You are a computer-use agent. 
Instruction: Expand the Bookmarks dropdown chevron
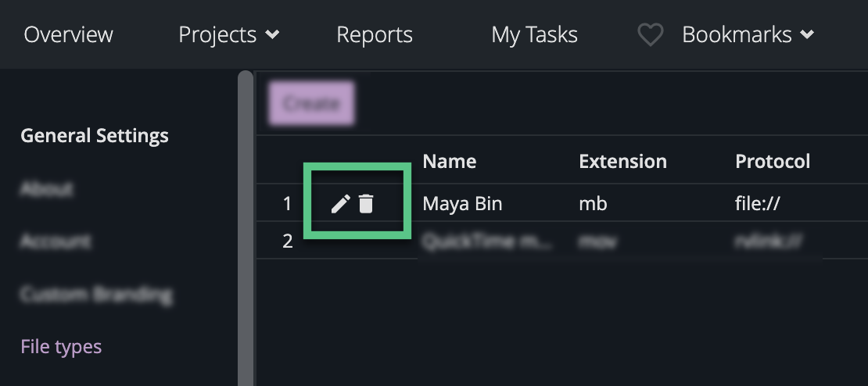click(x=808, y=35)
